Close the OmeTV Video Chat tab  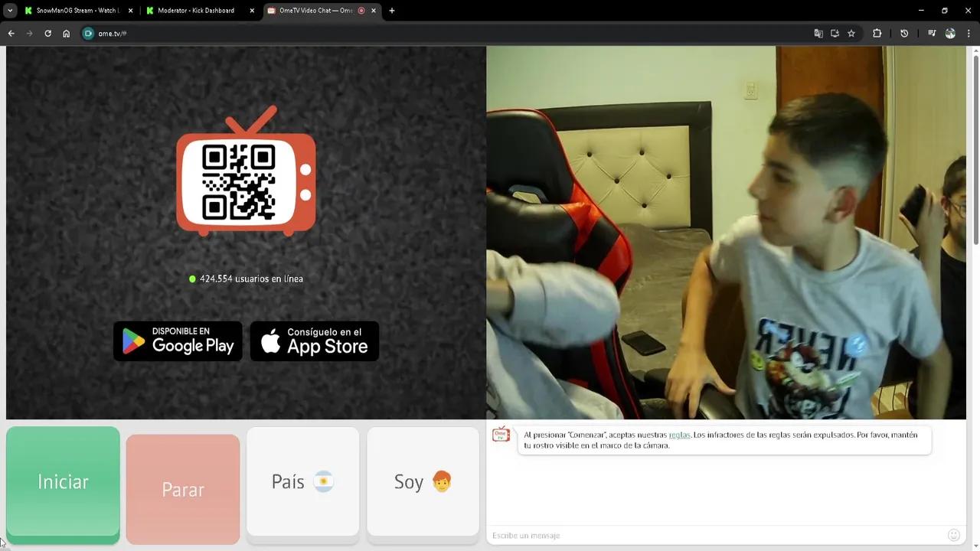pos(374,11)
